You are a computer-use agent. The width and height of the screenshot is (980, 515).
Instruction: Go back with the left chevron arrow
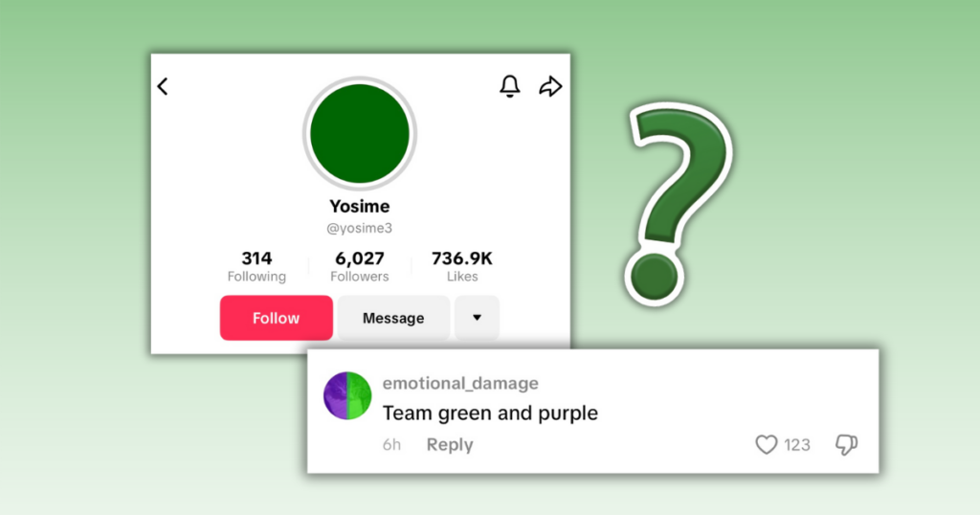coord(163,86)
